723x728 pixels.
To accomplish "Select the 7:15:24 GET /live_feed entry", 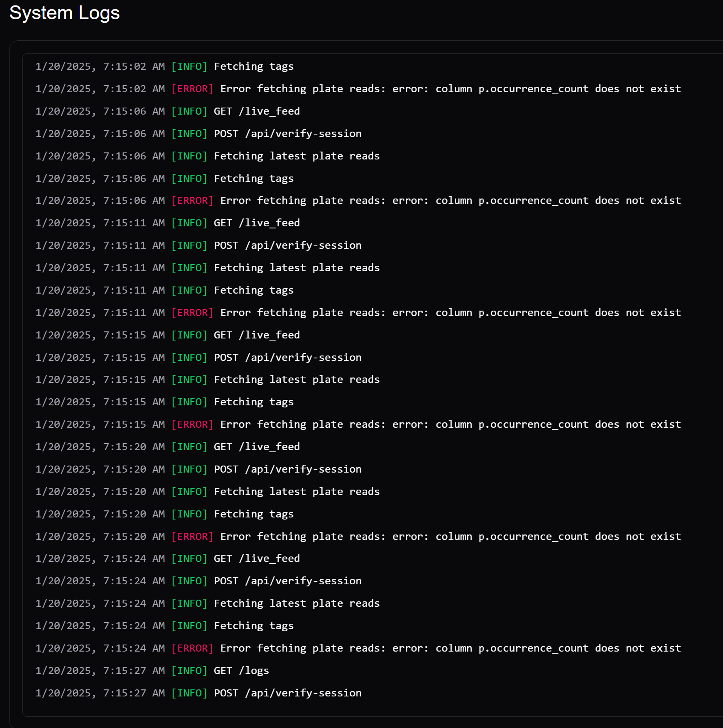I will click(256, 559).
